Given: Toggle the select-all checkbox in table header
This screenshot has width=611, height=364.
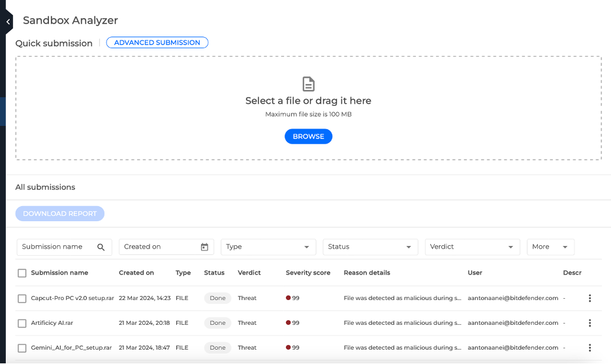Looking at the screenshot, I should coord(22,273).
